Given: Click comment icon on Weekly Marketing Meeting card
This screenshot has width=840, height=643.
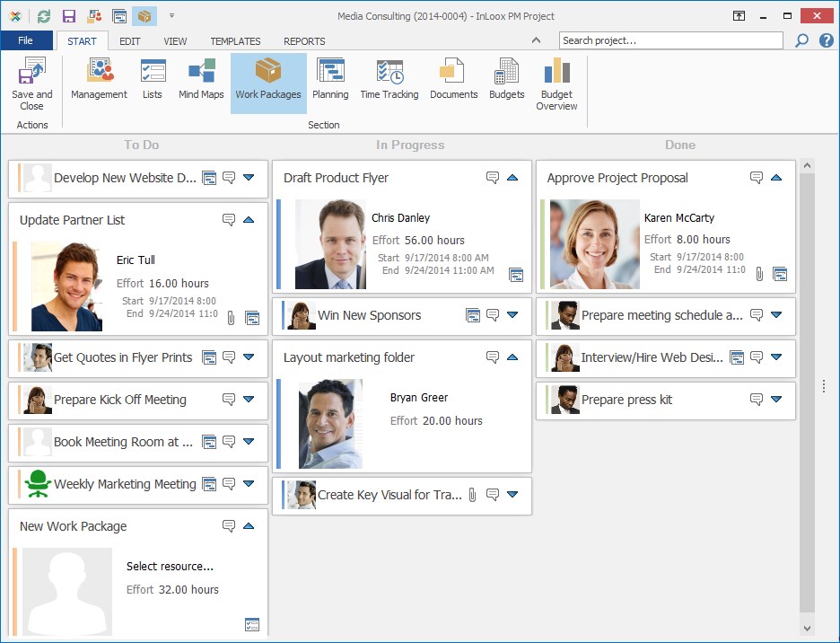Looking at the screenshot, I should coord(229,484).
